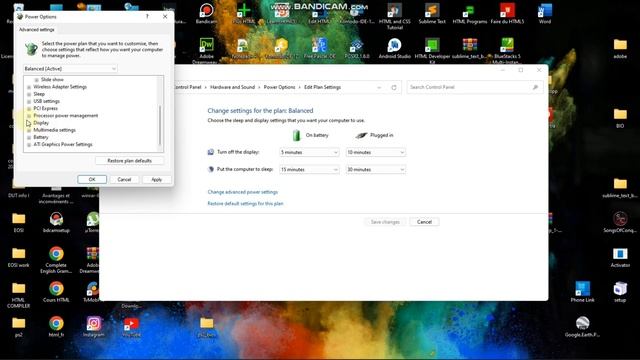Image resolution: width=640 pixels, height=360 pixels.
Task: Click Cancel in Edit Plan Settings window
Action: point(424,222)
